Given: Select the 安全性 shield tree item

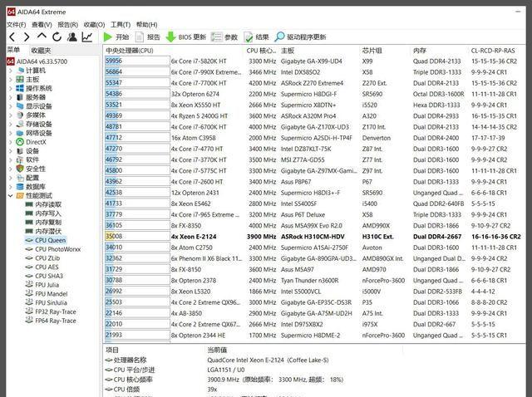Looking at the screenshot, I should coord(31,169).
